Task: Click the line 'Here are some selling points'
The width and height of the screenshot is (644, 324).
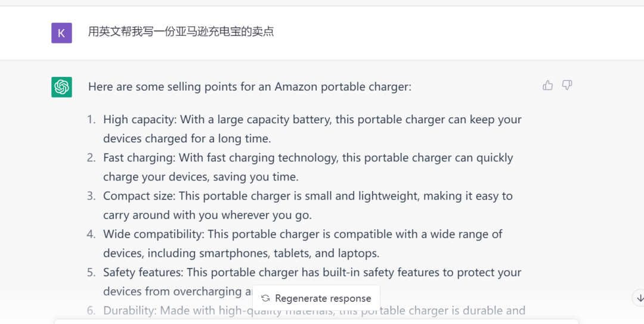Action: 250,87
